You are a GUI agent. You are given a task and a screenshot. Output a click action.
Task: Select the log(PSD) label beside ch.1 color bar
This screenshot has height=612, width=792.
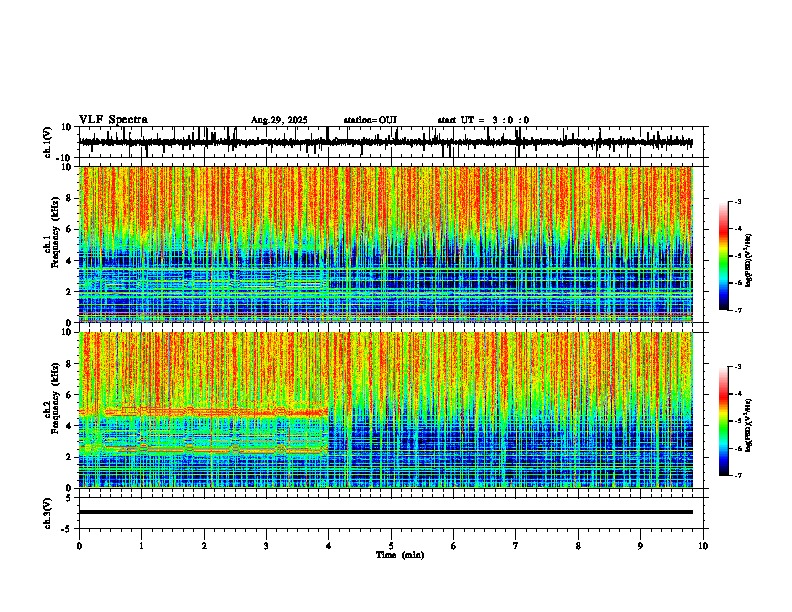748,261
